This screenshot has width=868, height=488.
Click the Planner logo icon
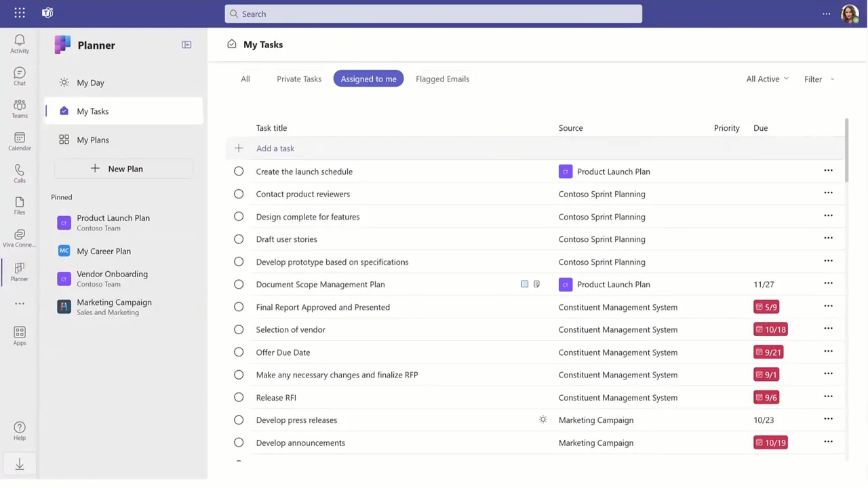pos(63,45)
